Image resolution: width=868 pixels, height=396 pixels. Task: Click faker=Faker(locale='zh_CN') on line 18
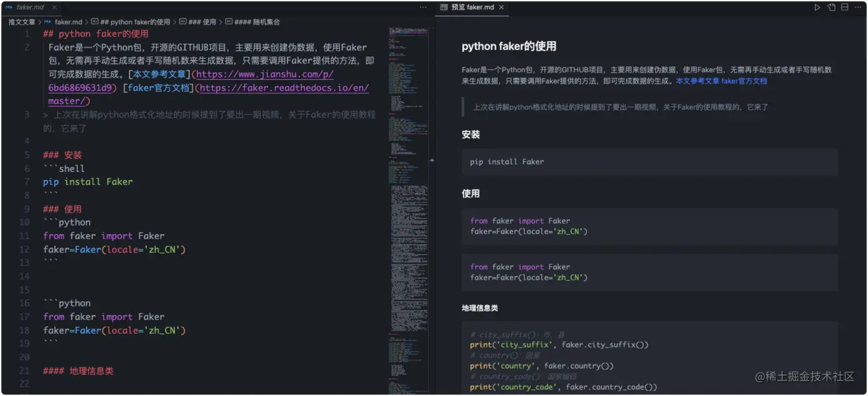[114, 330]
